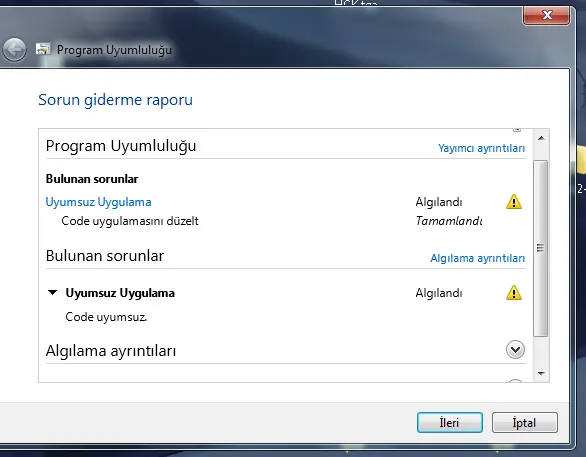The image size is (586, 457).
Task: Click the 'Sorun giderme raporu' heading
Action: coord(115,100)
